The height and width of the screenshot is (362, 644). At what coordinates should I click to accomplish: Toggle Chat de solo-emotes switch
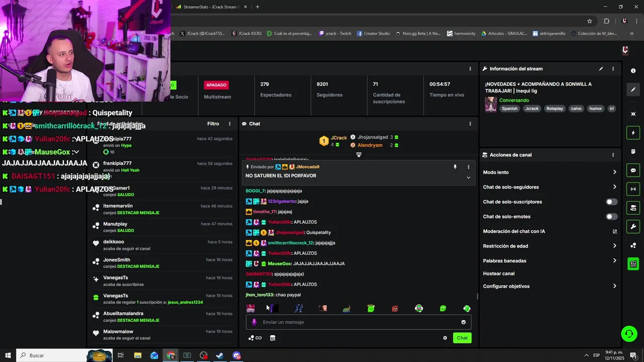(611, 217)
